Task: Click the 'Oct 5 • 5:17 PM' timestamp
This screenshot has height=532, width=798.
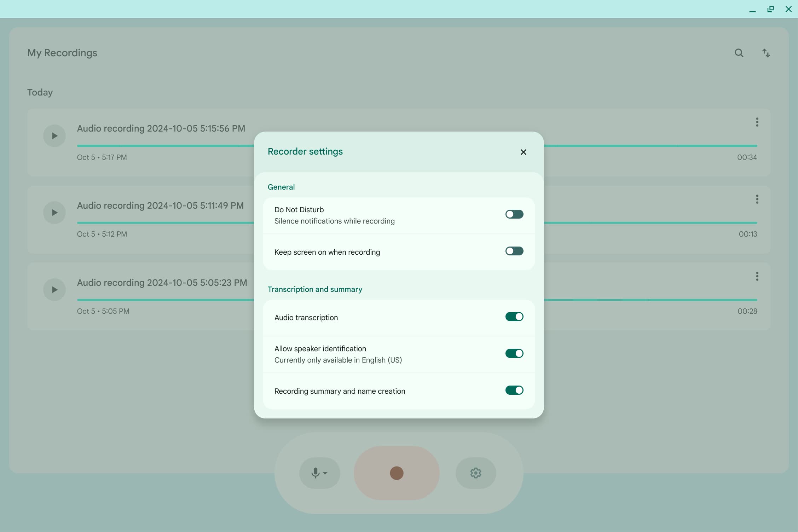Action: click(x=102, y=157)
